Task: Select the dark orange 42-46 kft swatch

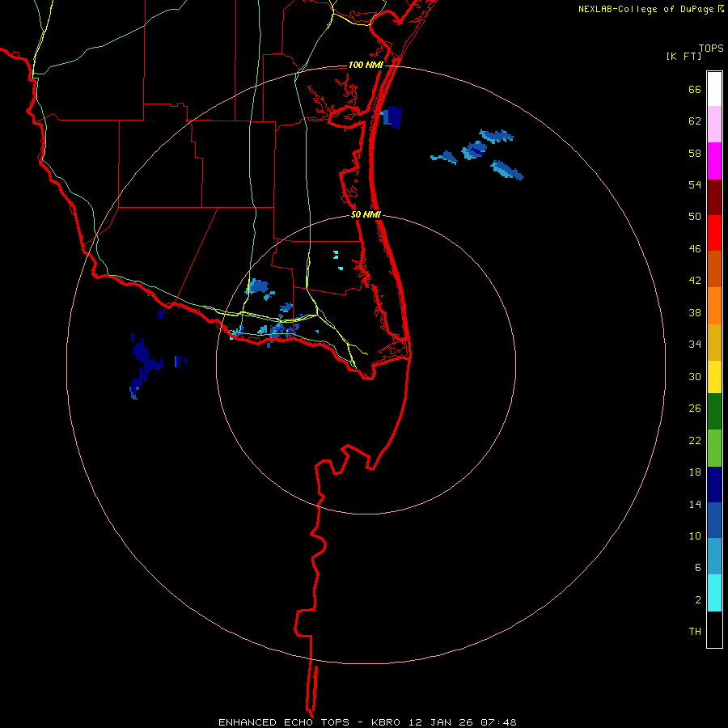Action: [714, 269]
